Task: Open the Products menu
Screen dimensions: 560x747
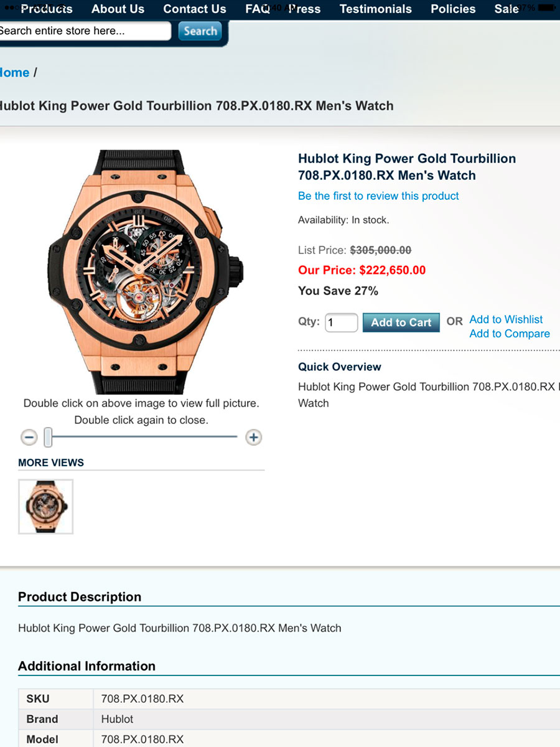Action: (47, 9)
